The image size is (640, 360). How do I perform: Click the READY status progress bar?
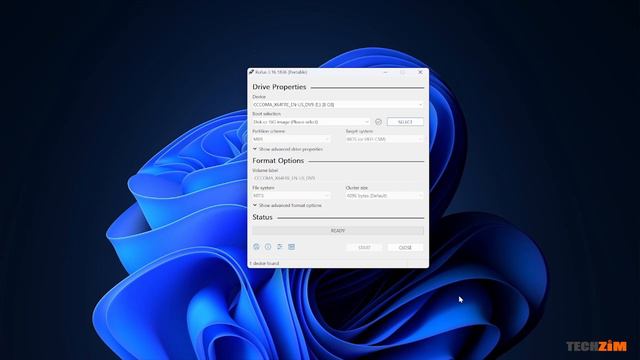tap(338, 231)
